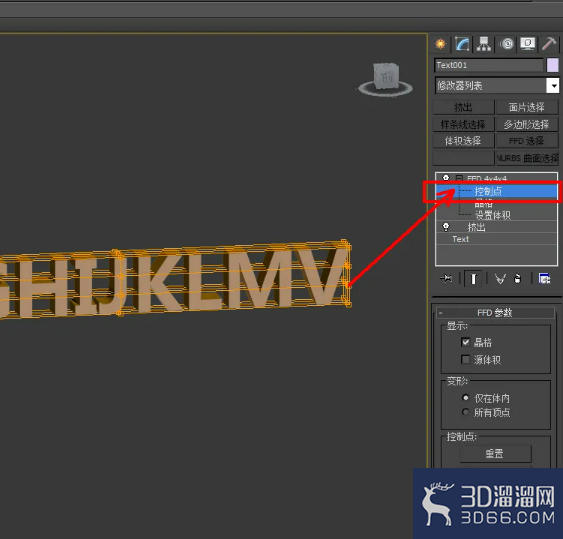Toggle the FFD 4x4x4 modifier lightbulb

click(446, 178)
